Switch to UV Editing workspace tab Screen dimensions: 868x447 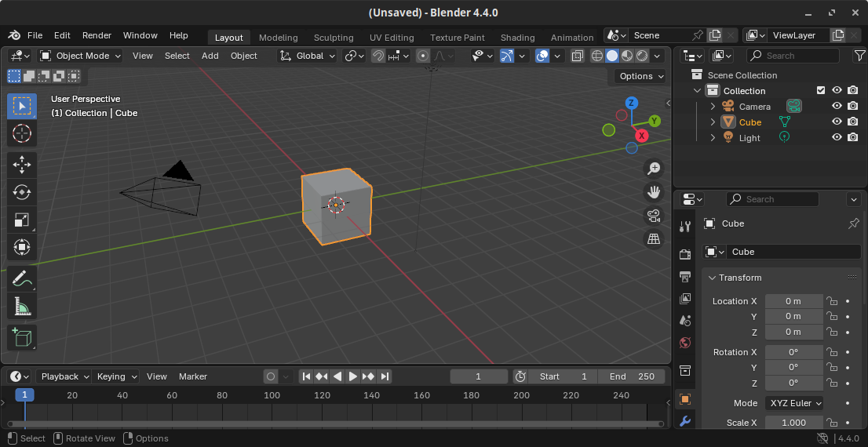point(392,38)
